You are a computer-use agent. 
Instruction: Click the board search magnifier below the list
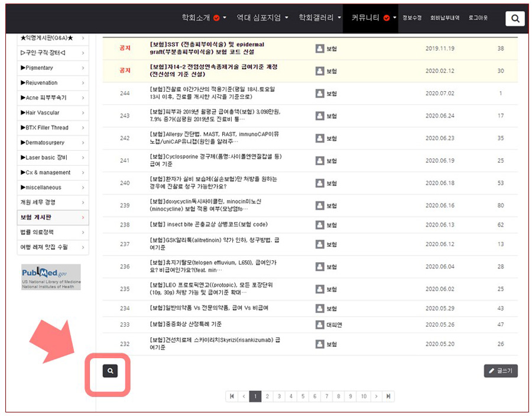click(110, 371)
